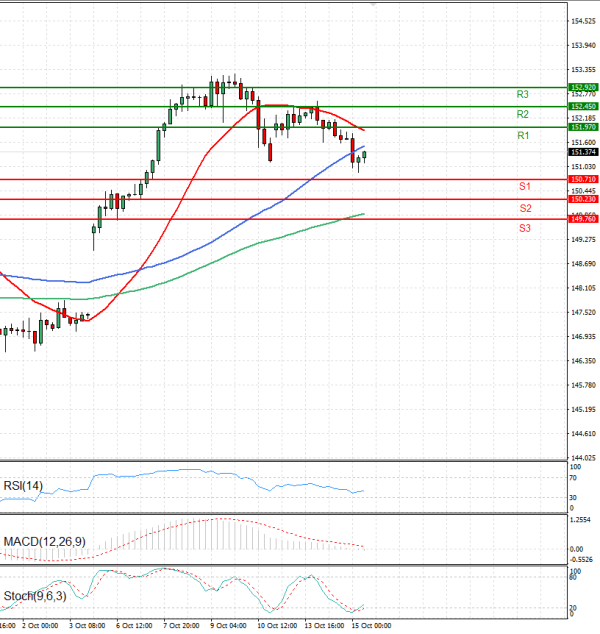Click the RSI(14) indicator label
Screen dimensions: 600x634
coord(25,485)
